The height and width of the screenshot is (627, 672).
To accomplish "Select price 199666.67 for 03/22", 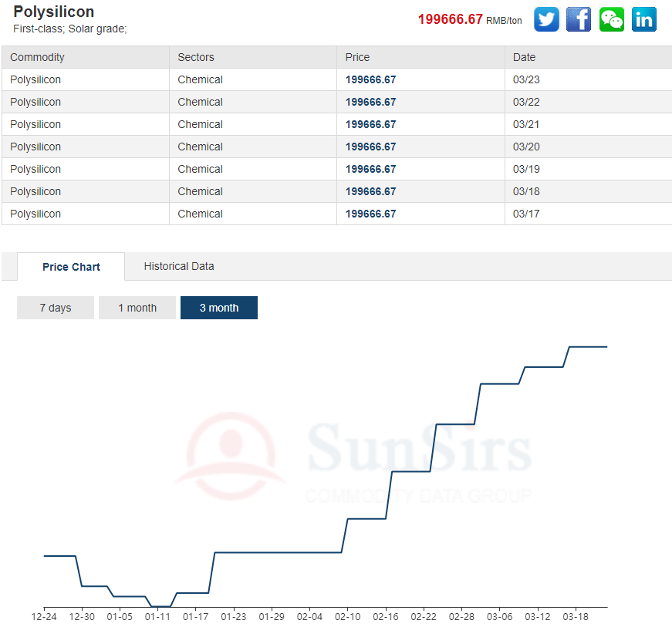I will pyautogui.click(x=370, y=102).
